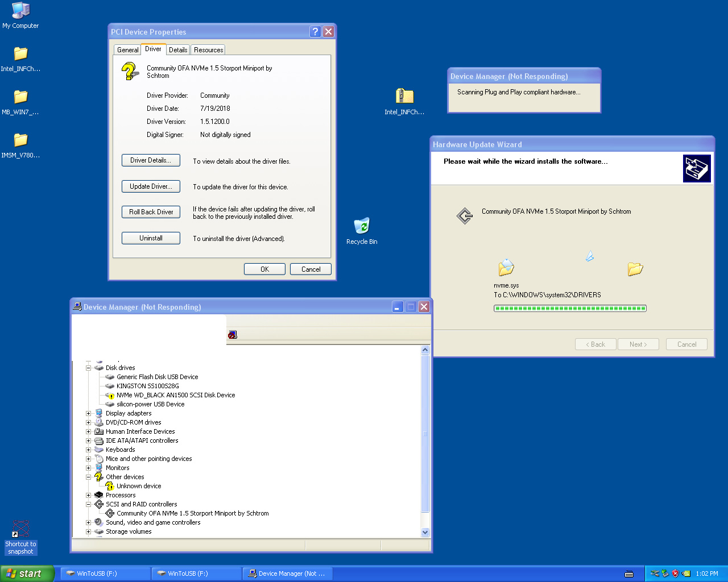Image resolution: width=728 pixels, height=582 pixels.
Task: Click the driver install progress bar
Action: pyautogui.click(x=570, y=309)
